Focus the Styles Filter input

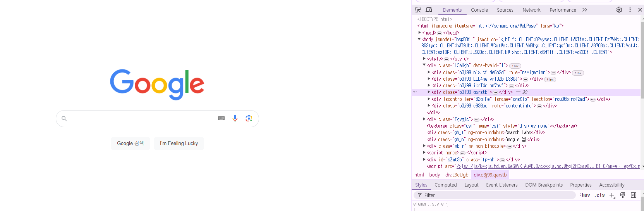tap(495, 195)
